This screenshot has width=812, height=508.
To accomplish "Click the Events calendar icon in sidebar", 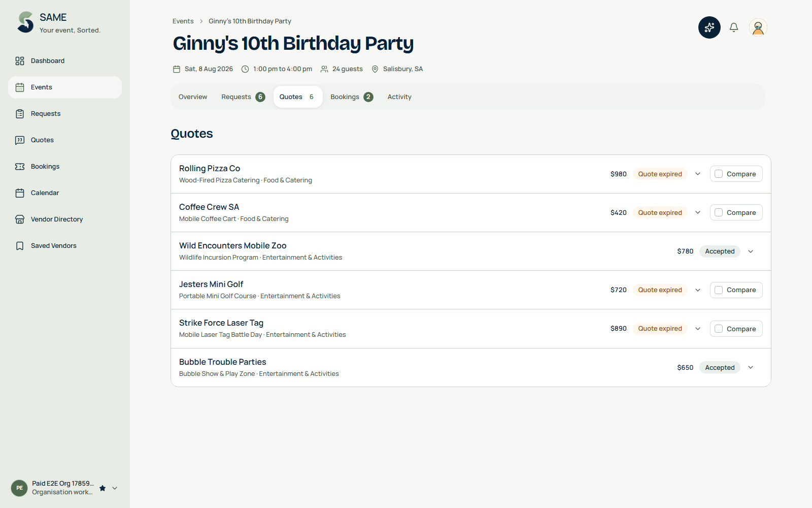I will 20,87.
